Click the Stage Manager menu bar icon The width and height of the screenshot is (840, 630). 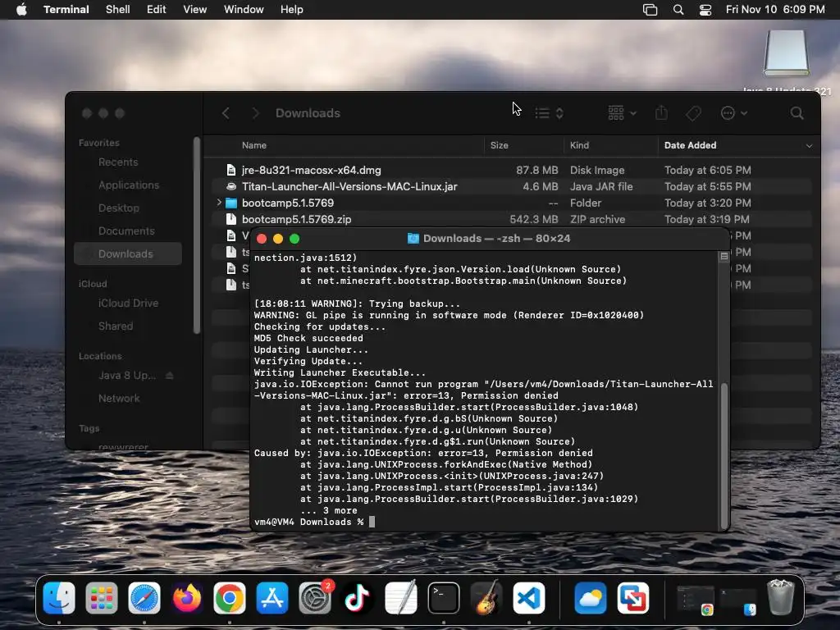tap(650, 9)
